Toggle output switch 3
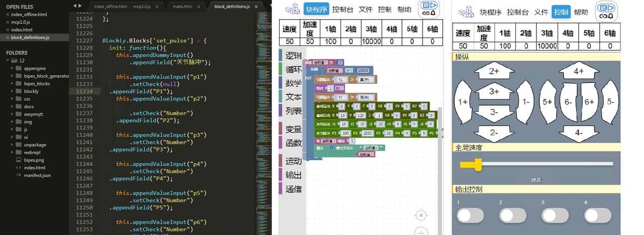Image resolution: width=644 pixels, height=235 pixels. click(x=554, y=215)
